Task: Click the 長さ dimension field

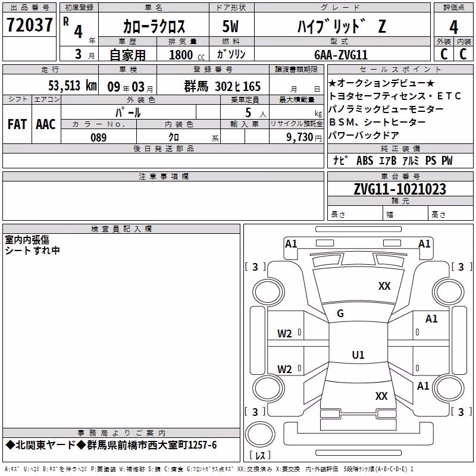Action: click(355, 213)
